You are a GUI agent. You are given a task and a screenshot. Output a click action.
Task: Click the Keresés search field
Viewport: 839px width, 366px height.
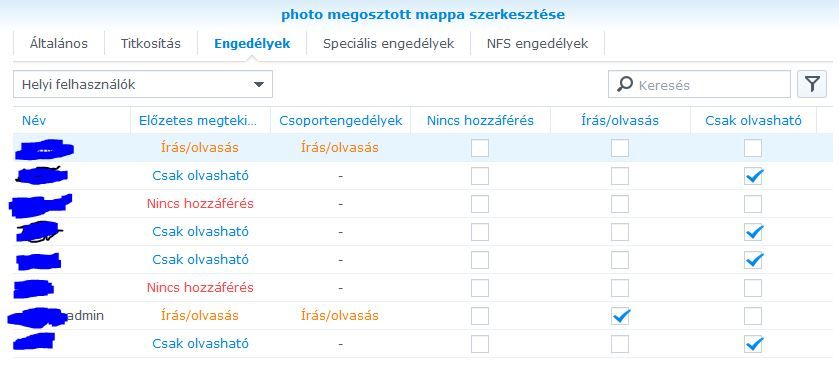point(699,85)
